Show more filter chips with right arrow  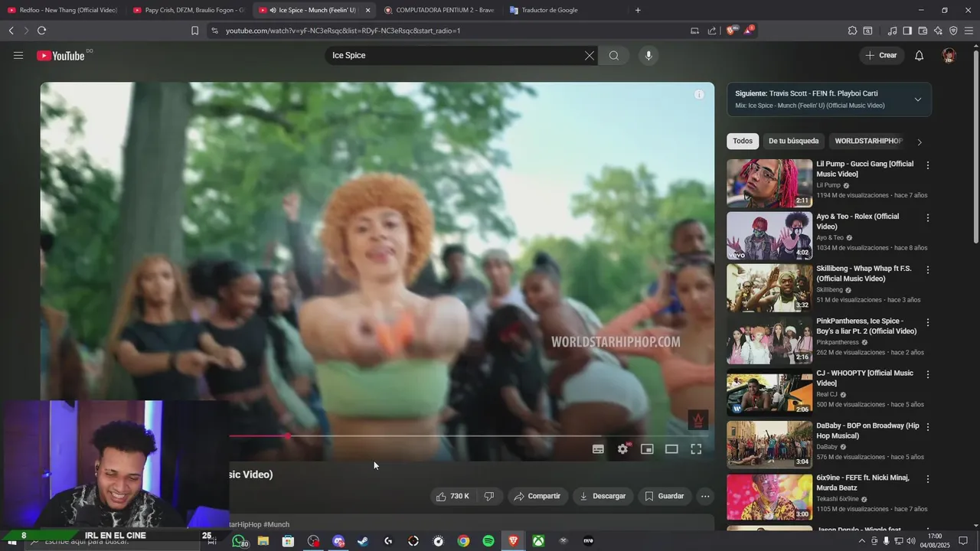tap(920, 142)
